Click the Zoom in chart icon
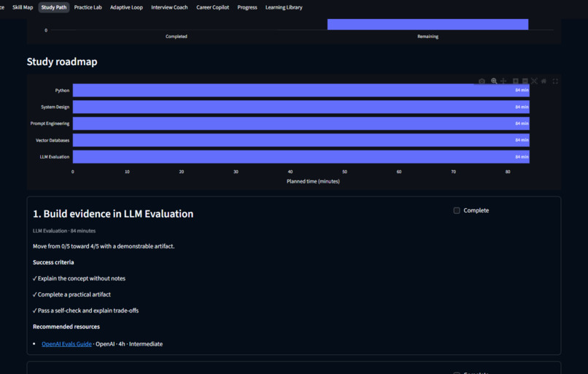Image resolution: width=588 pixels, height=374 pixels. [x=516, y=81]
